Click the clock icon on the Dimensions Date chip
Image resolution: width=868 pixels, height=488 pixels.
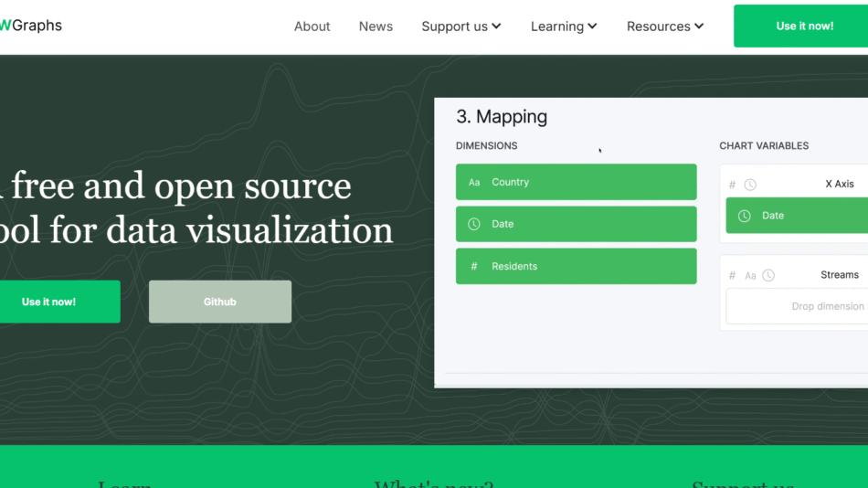474,224
